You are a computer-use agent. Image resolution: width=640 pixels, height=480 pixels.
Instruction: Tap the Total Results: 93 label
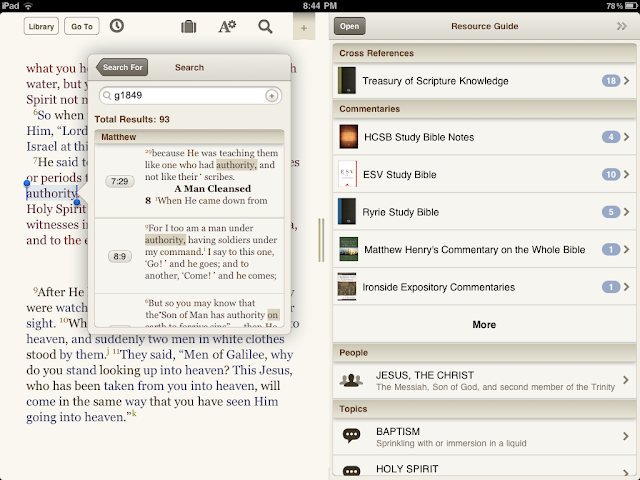click(132, 119)
